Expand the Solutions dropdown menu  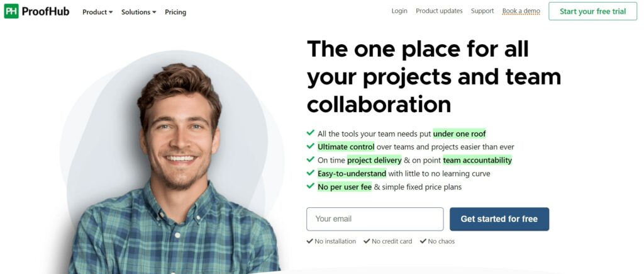click(x=139, y=12)
